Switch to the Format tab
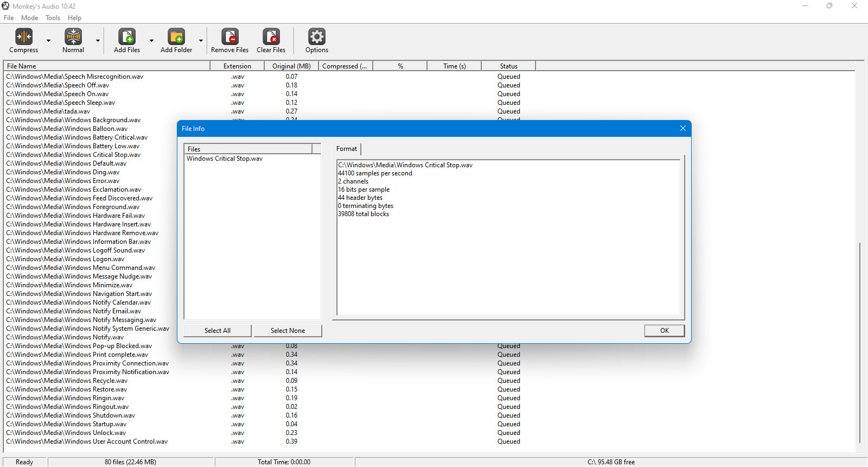 (347, 149)
